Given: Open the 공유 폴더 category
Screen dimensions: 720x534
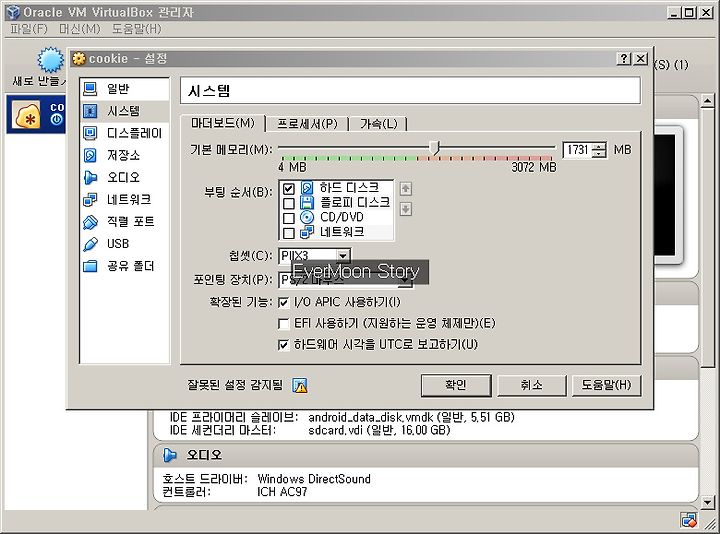Looking at the screenshot, I should [x=124, y=266].
